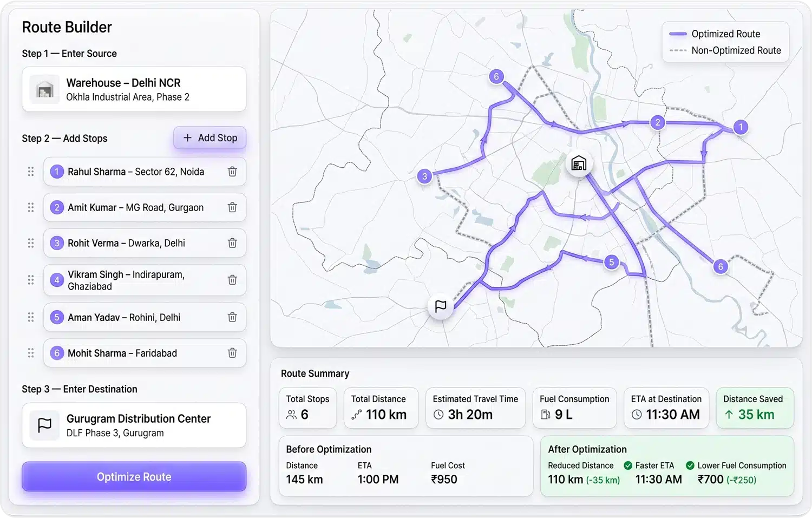Select map stop marker 1
Screen dimensions: 812x518
tap(741, 127)
